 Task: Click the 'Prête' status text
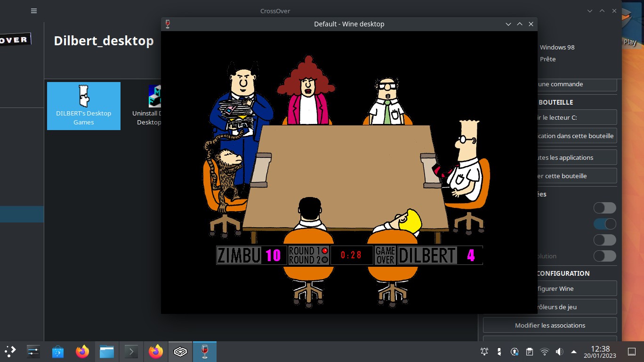pos(547,59)
